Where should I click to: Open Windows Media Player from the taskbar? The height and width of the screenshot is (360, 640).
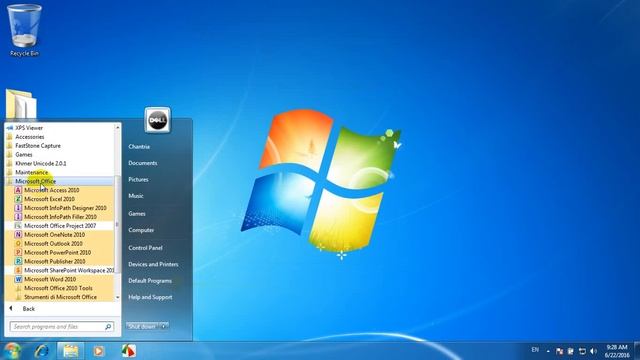(x=98, y=351)
